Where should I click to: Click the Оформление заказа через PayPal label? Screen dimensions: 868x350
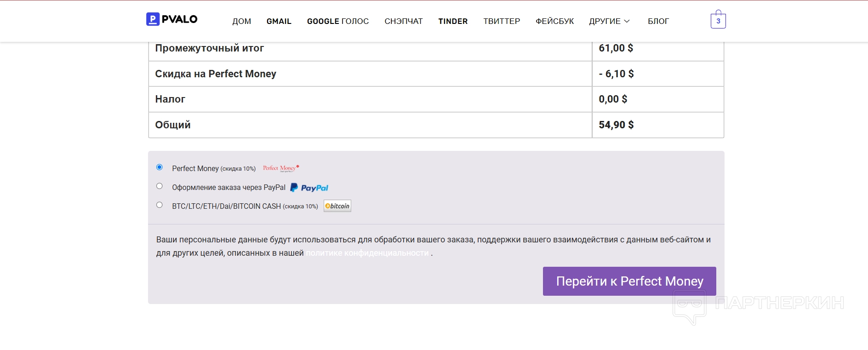pyautogui.click(x=228, y=188)
